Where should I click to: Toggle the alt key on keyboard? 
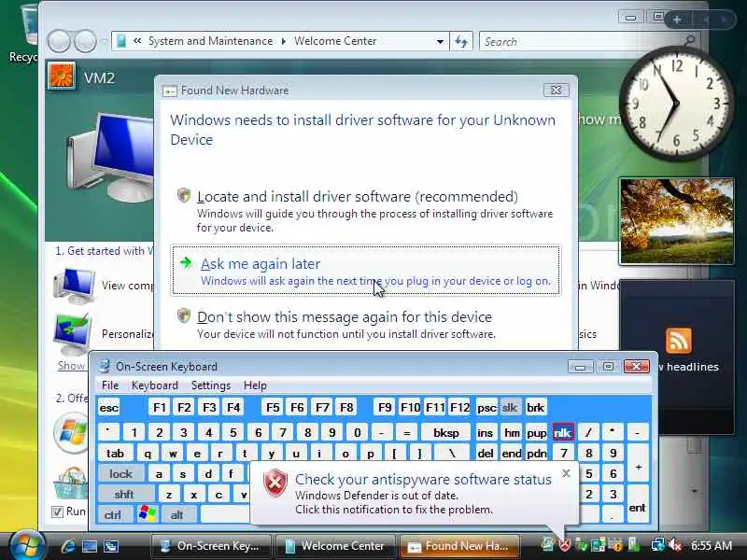tap(177, 515)
